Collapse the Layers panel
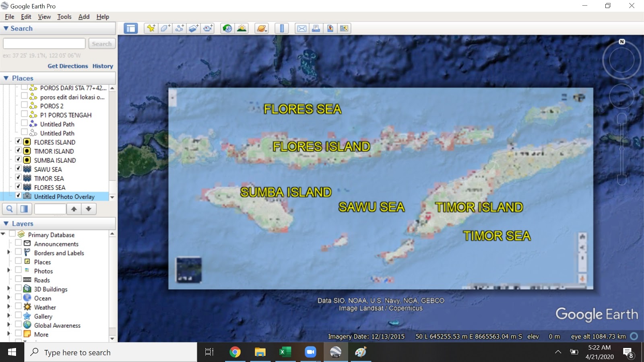The width and height of the screenshot is (644, 362). click(6, 223)
